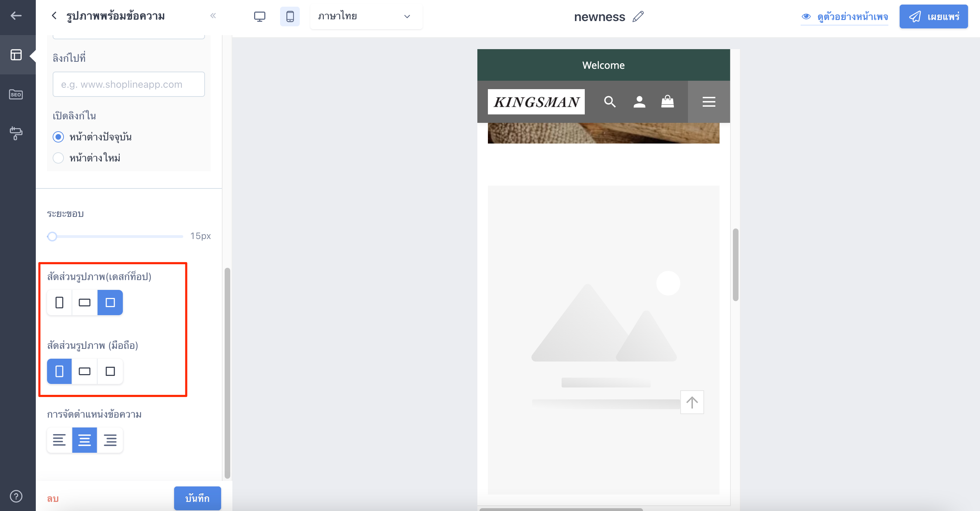
Task: Click the placeholder image block in preview
Action: [603, 340]
